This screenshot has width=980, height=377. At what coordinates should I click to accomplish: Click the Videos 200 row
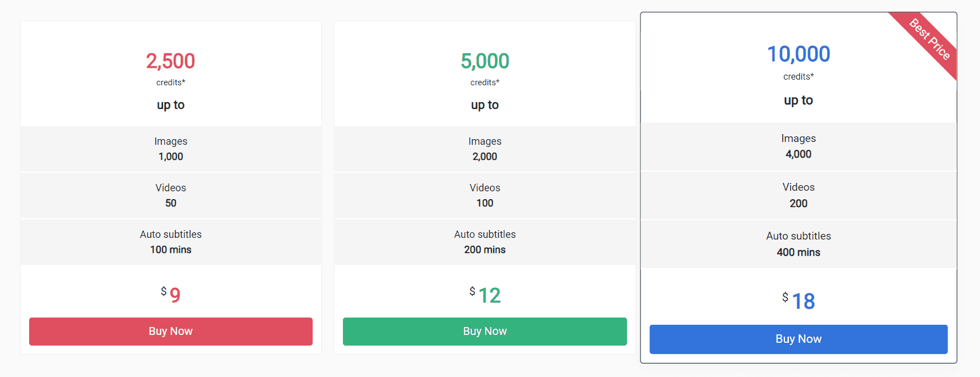pos(798,195)
